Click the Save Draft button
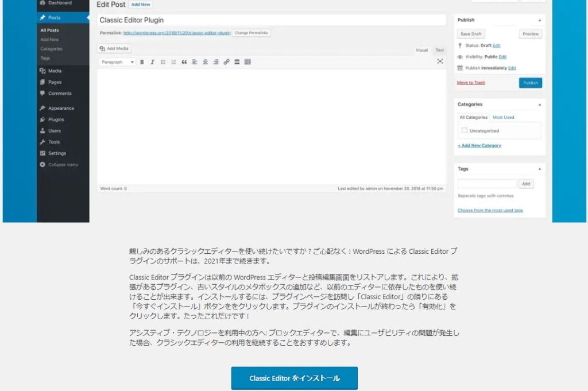Viewport: 588px width, 391px height. [x=471, y=34]
